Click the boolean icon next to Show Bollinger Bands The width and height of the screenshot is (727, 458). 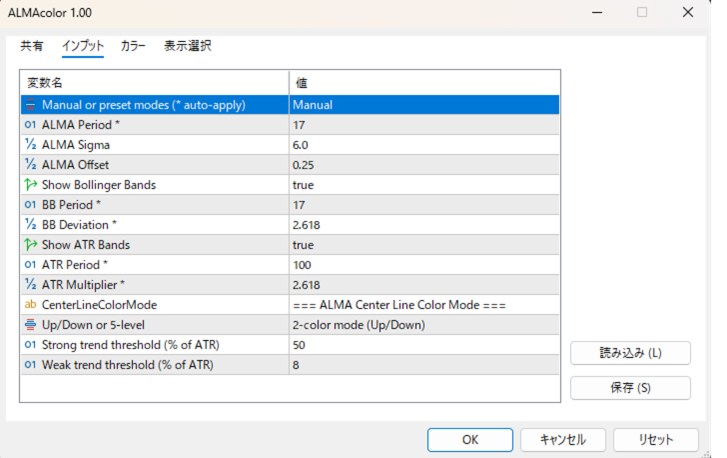point(31,184)
